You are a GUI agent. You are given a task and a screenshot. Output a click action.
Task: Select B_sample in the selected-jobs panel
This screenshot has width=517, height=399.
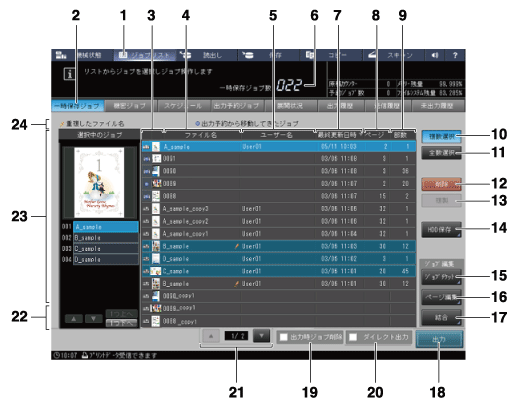106,238
